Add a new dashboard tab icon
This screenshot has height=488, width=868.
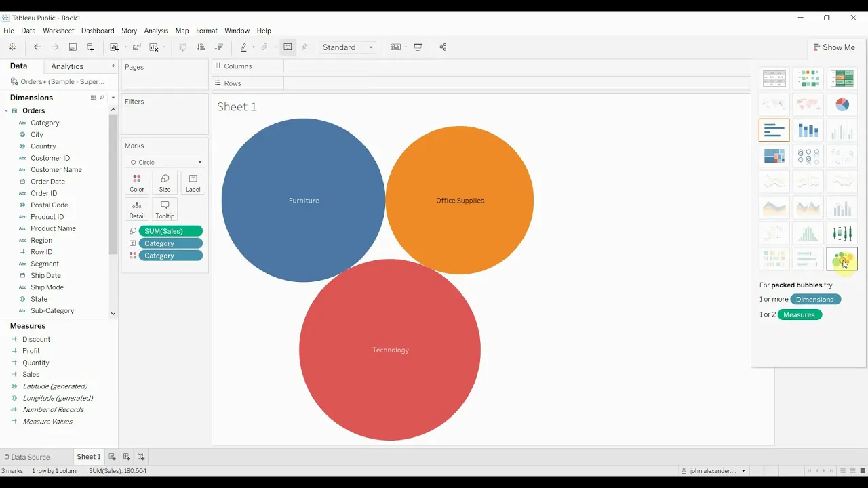pos(127,457)
